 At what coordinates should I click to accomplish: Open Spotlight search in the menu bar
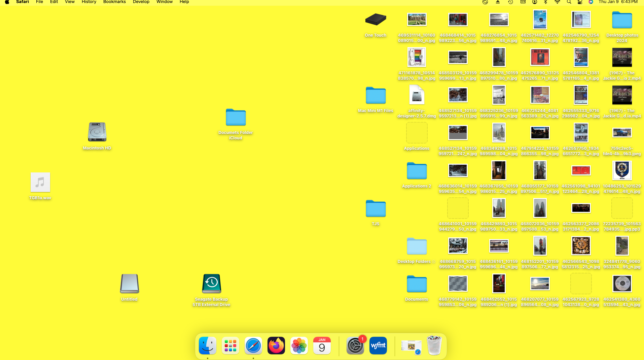pyautogui.click(x=569, y=2)
